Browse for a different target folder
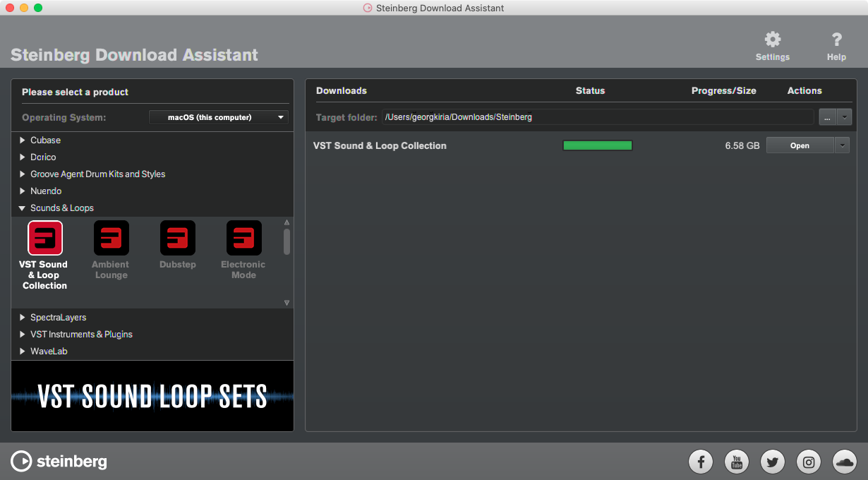 pyautogui.click(x=826, y=117)
